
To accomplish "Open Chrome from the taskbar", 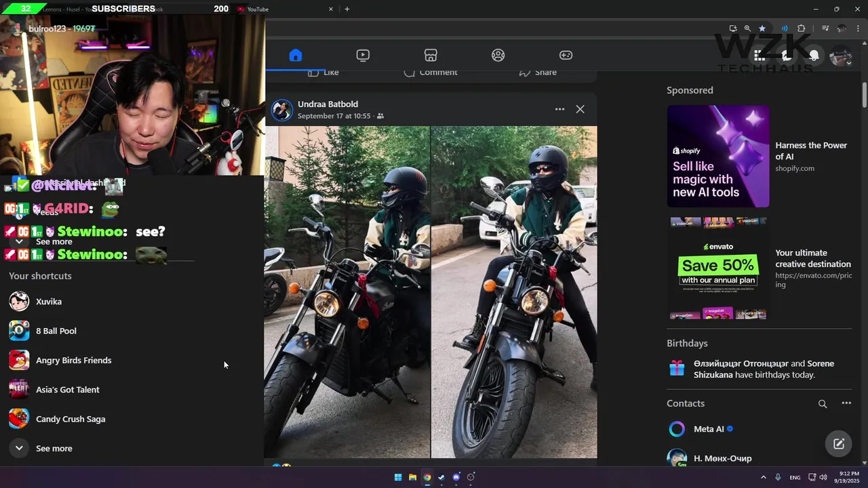I will point(427,477).
